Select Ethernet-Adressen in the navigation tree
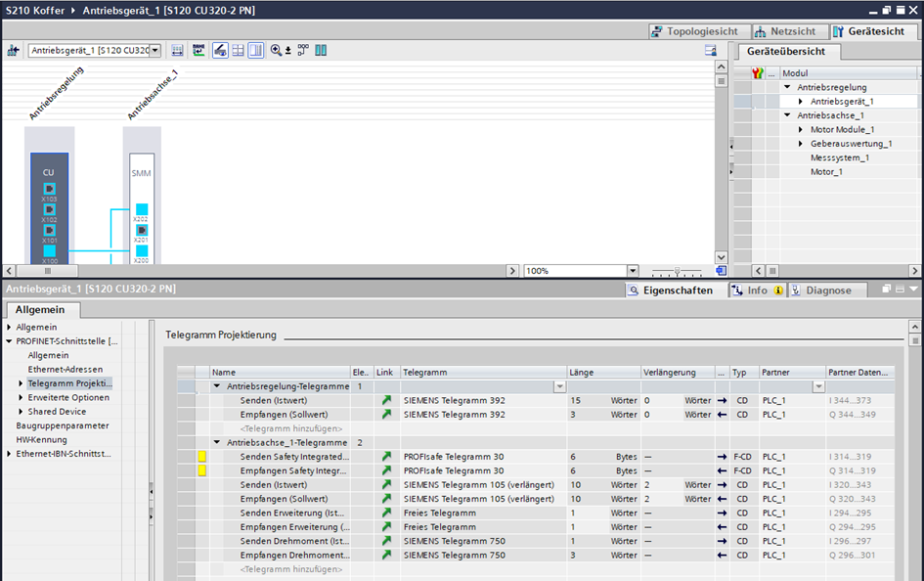924x581 pixels. [65, 370]
